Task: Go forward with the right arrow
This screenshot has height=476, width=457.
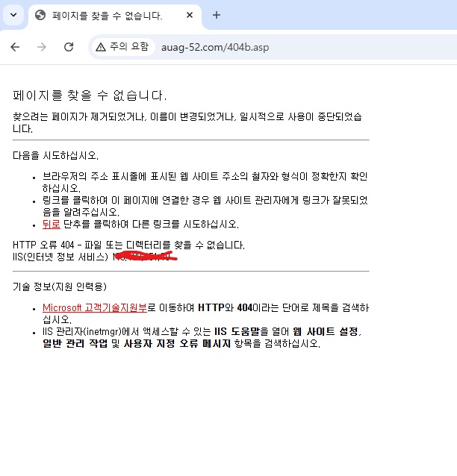Action: tap(42, 47)
